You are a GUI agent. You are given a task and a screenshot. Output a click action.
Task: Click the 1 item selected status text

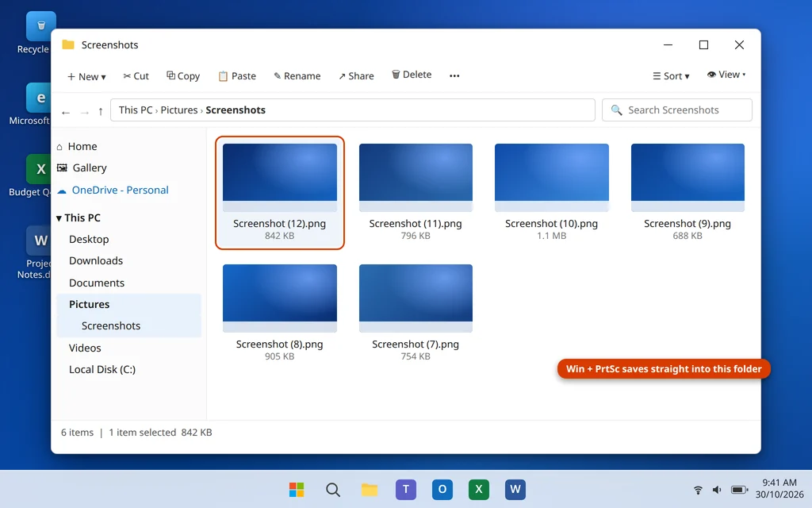point(143,433)
